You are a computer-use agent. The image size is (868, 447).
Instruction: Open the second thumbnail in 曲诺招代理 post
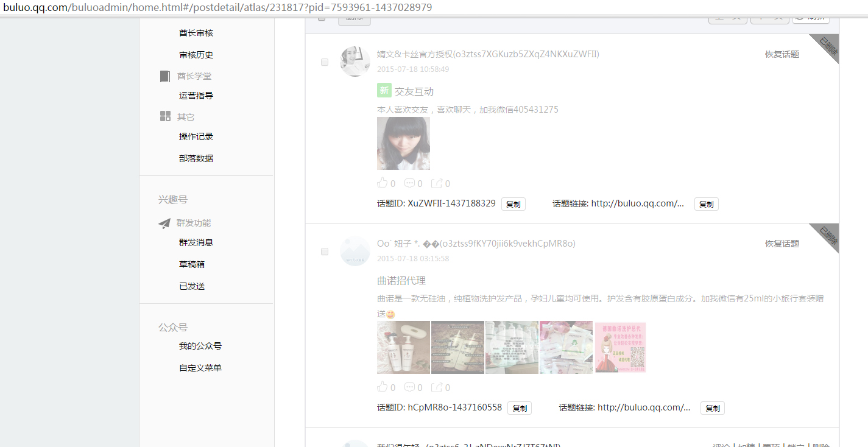tap(457, 347)
